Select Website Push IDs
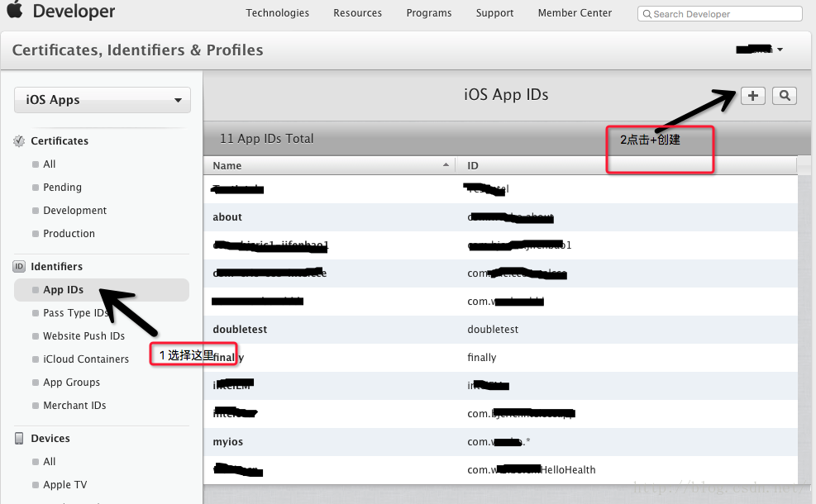 [84, 336]
